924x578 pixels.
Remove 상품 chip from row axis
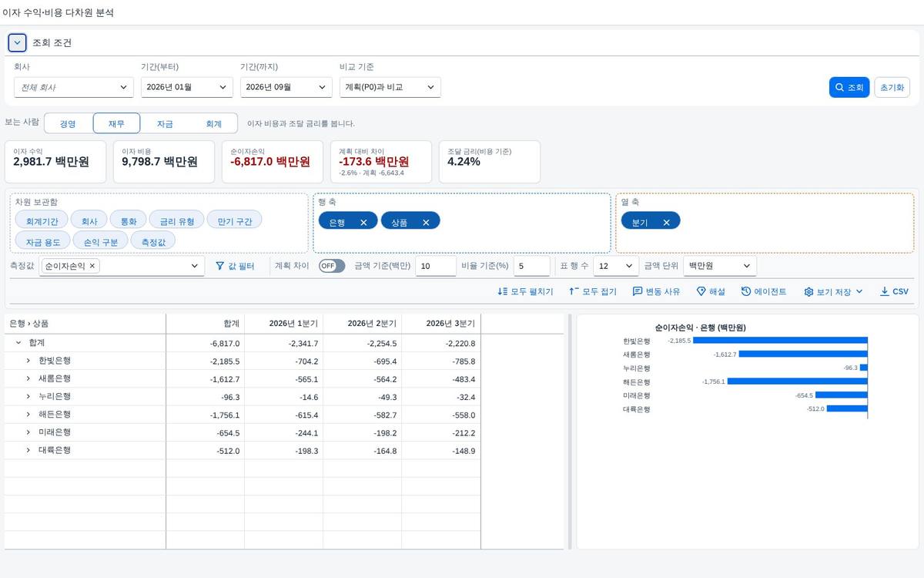pos(426,222)
